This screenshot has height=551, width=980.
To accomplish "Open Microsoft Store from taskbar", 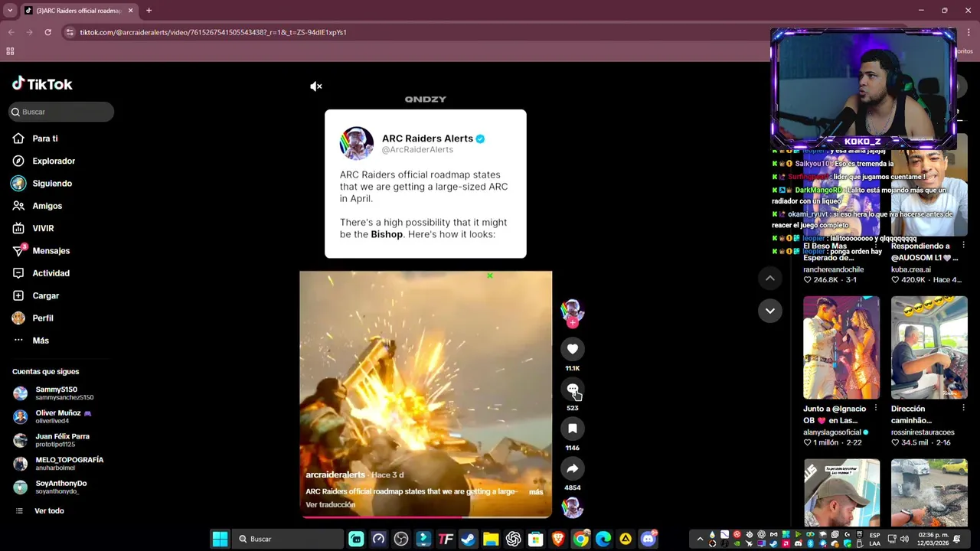I will pyautogui.click(x=535, y=539).
